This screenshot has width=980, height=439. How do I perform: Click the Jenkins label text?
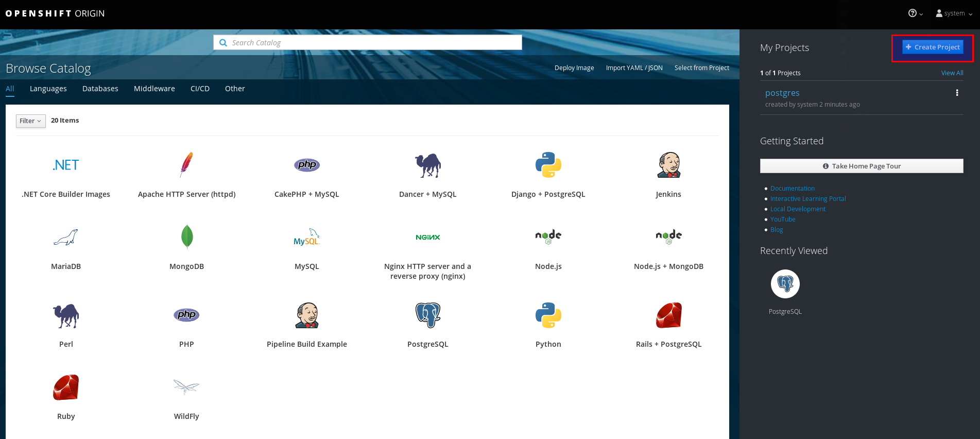click(x=668, y=194)
